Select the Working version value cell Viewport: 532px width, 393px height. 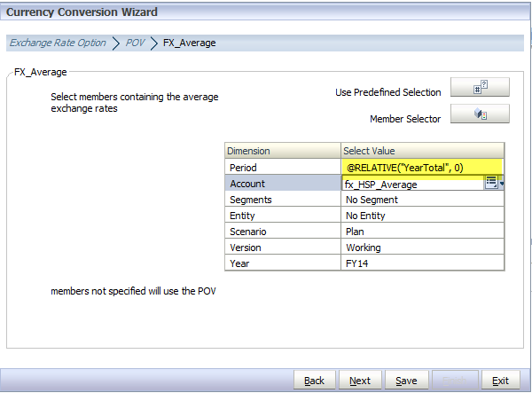[422, 248]
